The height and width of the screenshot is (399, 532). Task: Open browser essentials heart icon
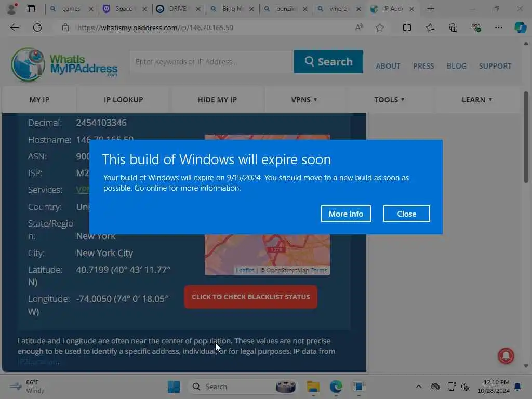point(476,28)
